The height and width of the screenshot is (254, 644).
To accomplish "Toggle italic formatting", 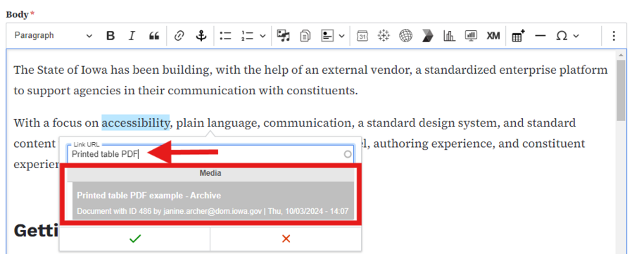I will [132, 36].
